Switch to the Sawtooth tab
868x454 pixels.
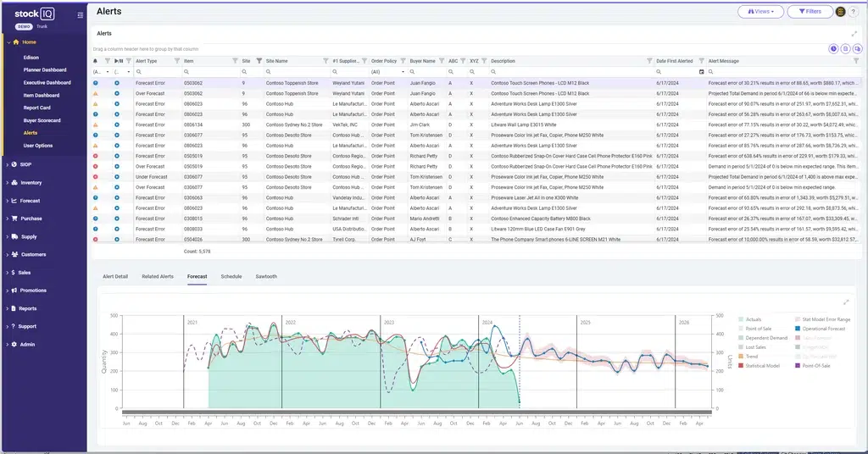point(266,276)
